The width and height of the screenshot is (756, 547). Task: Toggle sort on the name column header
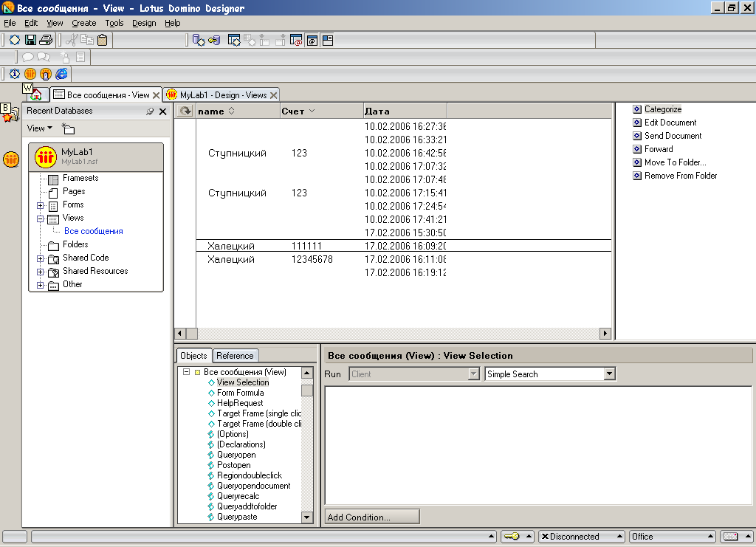pos(216,111)
